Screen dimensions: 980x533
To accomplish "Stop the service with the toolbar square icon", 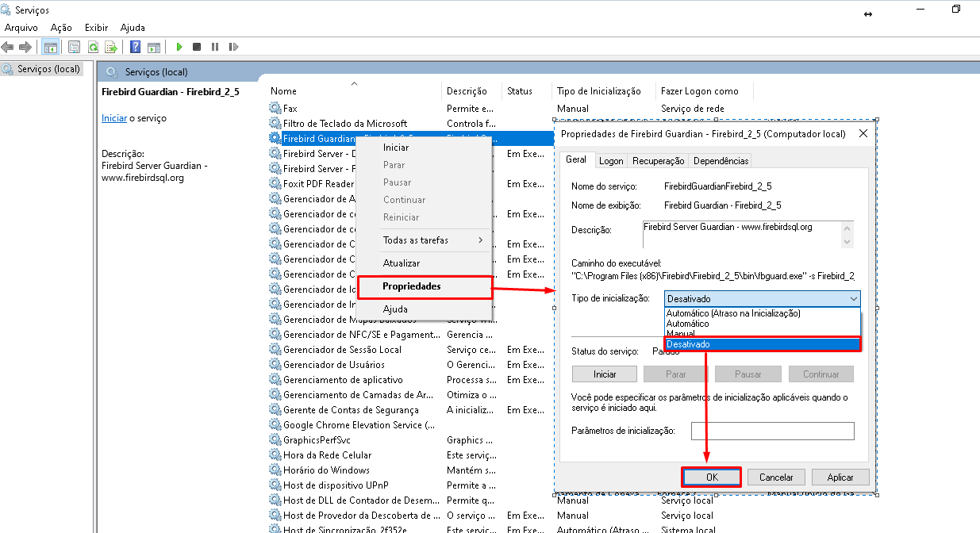I will click(x=197, y=47).
